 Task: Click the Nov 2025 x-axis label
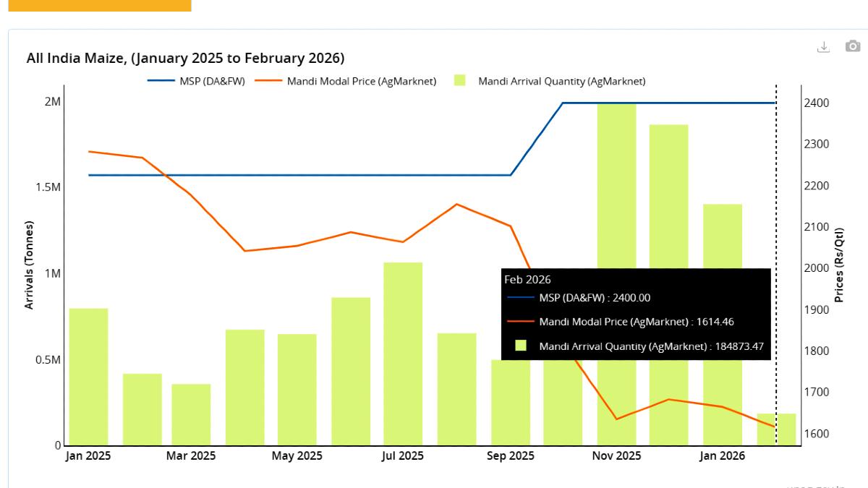point(616,456)
